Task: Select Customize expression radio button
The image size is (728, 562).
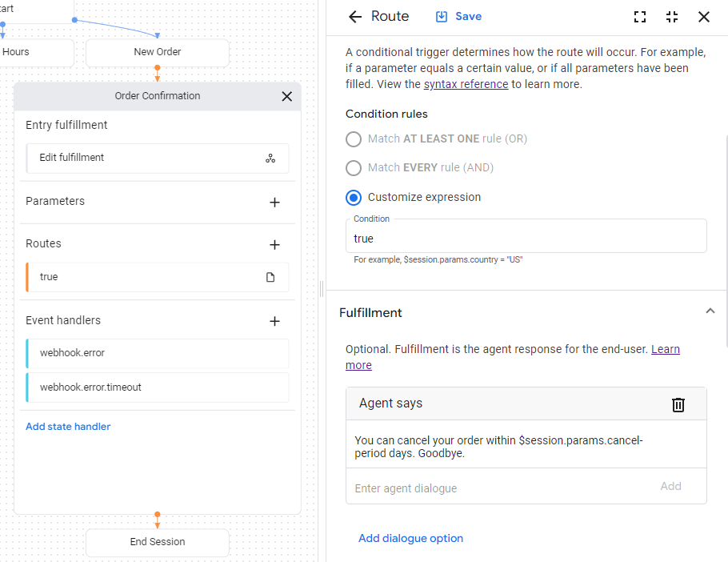Action: click(354, 198)
